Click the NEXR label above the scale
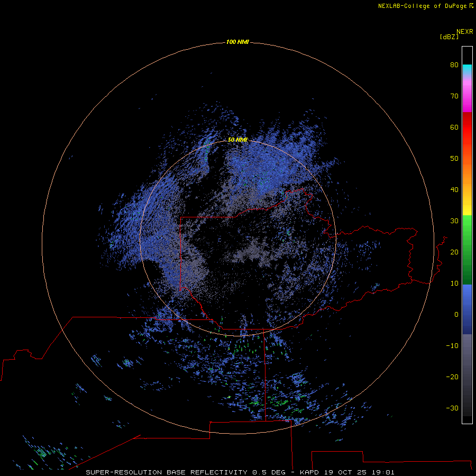The image size is (476, 476). (465, 32)
